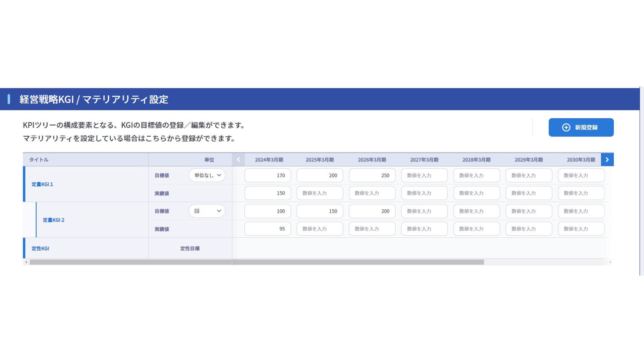
Task: Open the 定量KGI 1 link
Action: [42, 184]
